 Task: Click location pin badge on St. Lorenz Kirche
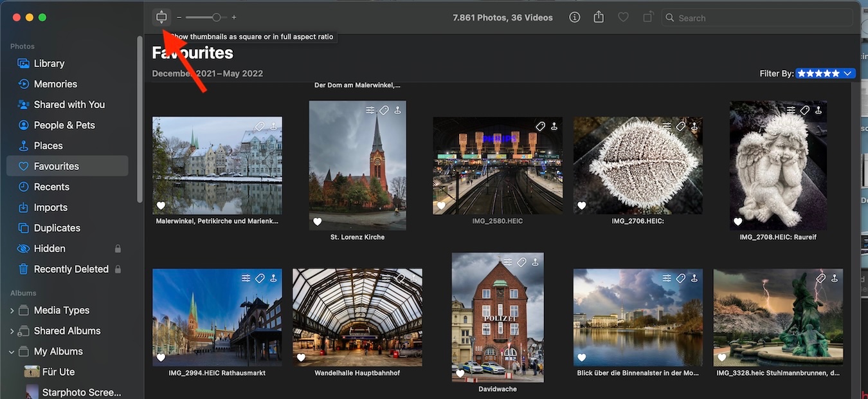(x=397, y=111)
